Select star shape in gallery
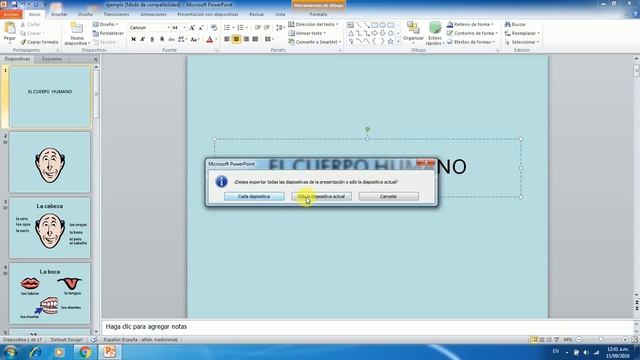 (390, 41)
